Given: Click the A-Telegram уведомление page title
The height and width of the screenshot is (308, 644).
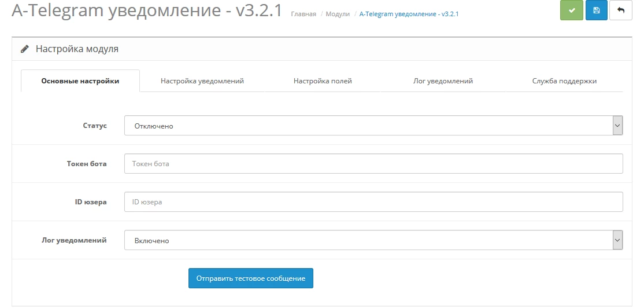Looking at the screenshot, I should tap(147, 10).
